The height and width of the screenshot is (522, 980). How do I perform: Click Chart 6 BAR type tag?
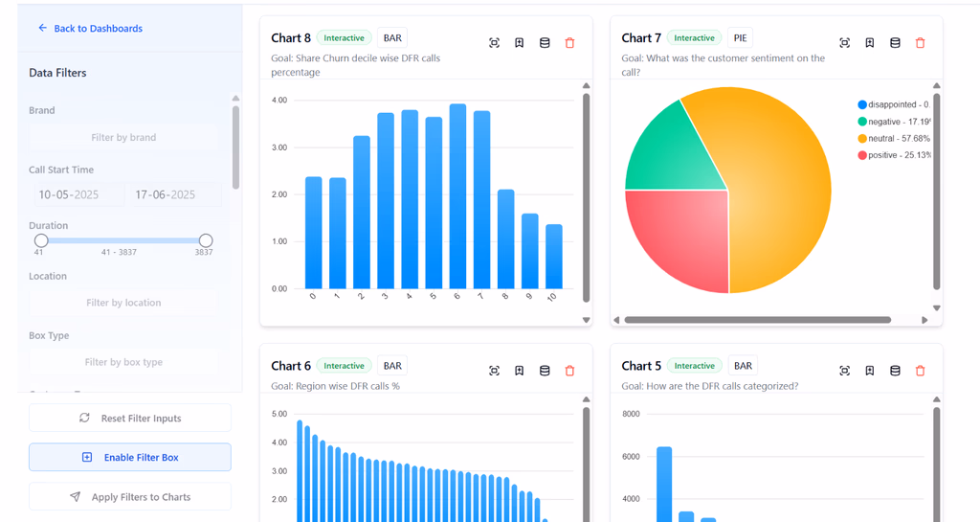point(392,366)
